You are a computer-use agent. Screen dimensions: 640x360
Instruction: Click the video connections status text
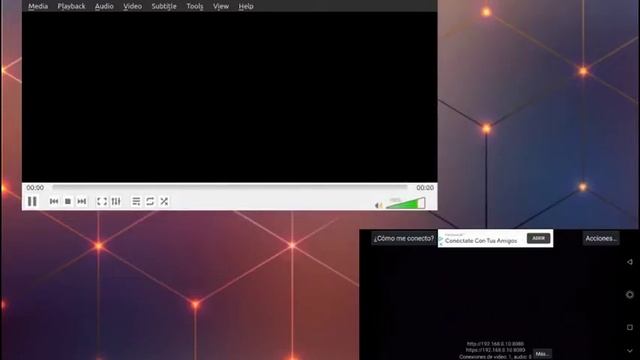[x=495, y=357]
